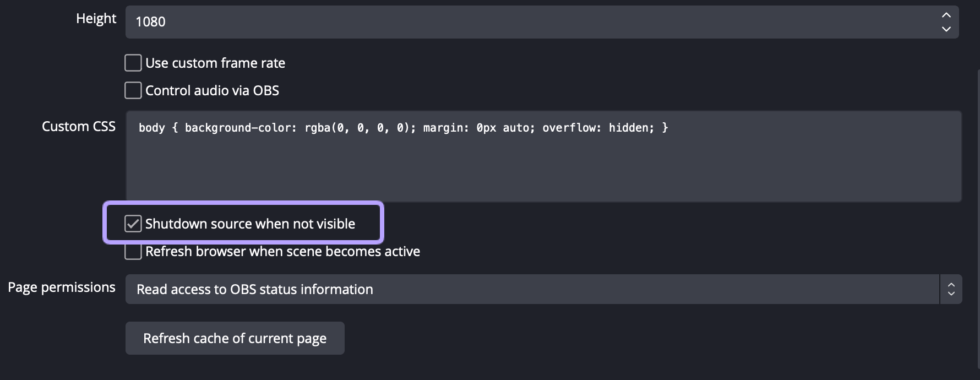Enable the Use custom frame rate checkbox
Image resolution: width=980 pixels, height=380 pixels.
[x=133, y=63]
